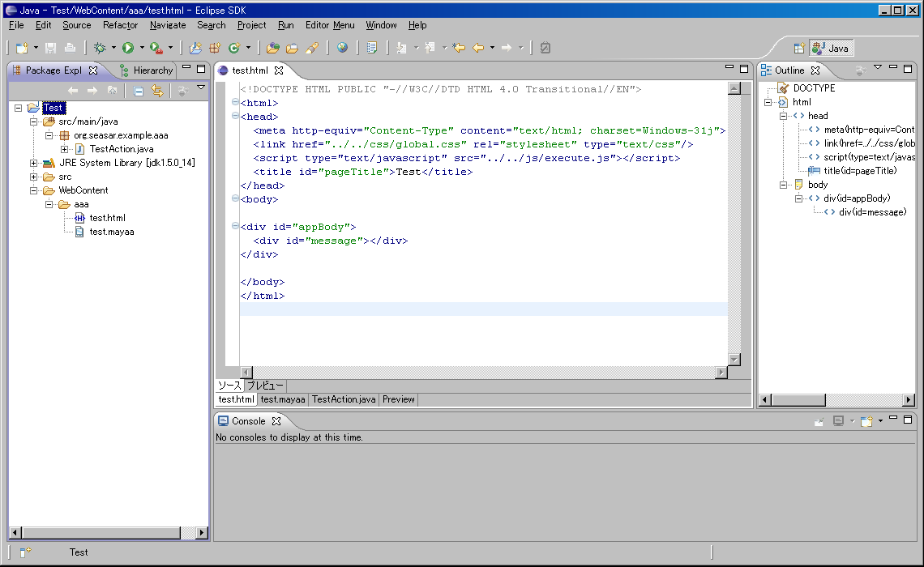Open the Outline view menu triangle
The height and width of the screenshot is (567, 924).
tap(878, 67)
